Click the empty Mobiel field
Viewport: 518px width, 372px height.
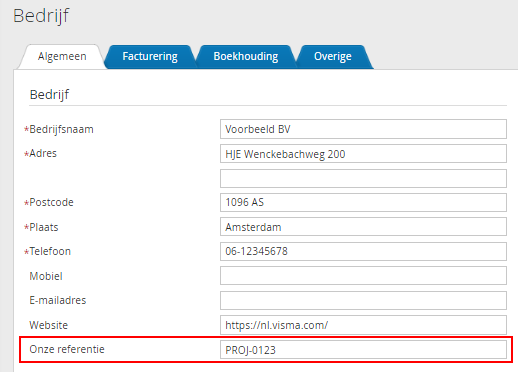363,276
